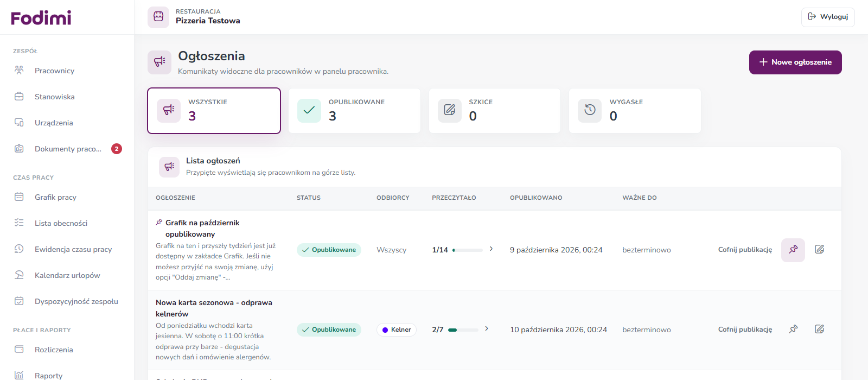The height and width of the screenshot is (380, 868).
Task: Expand readers list for 1/14 row
Action: point(491,249)
